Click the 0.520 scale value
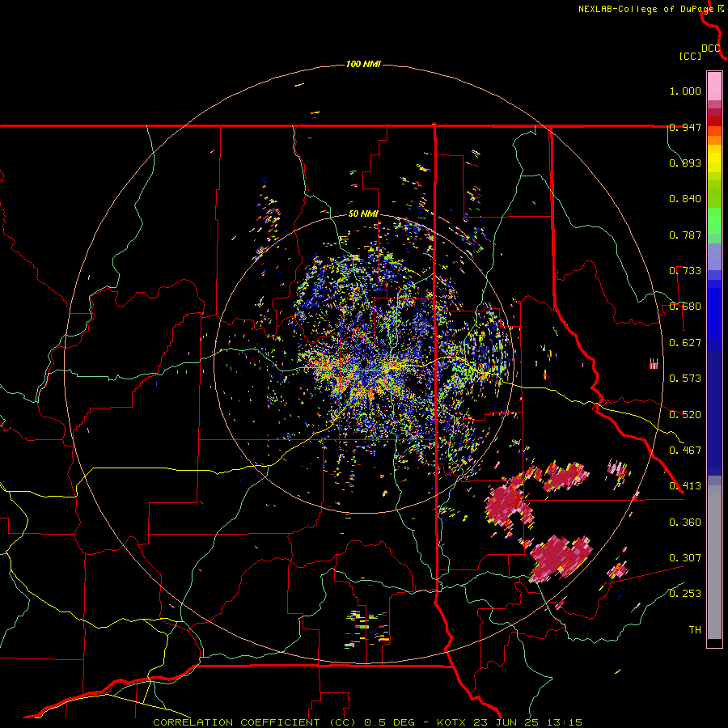This screenshot has width=728, height=728. click(x=685, y=415)
